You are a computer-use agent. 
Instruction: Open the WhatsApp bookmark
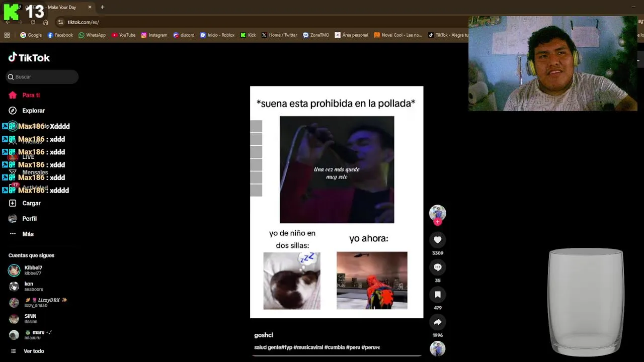coord(92,35)
